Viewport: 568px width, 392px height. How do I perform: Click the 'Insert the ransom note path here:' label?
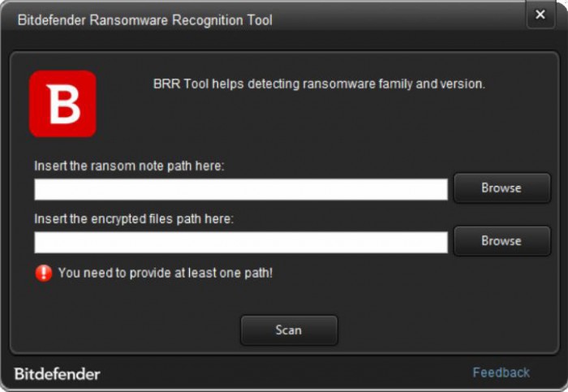[x=129, y=166]
